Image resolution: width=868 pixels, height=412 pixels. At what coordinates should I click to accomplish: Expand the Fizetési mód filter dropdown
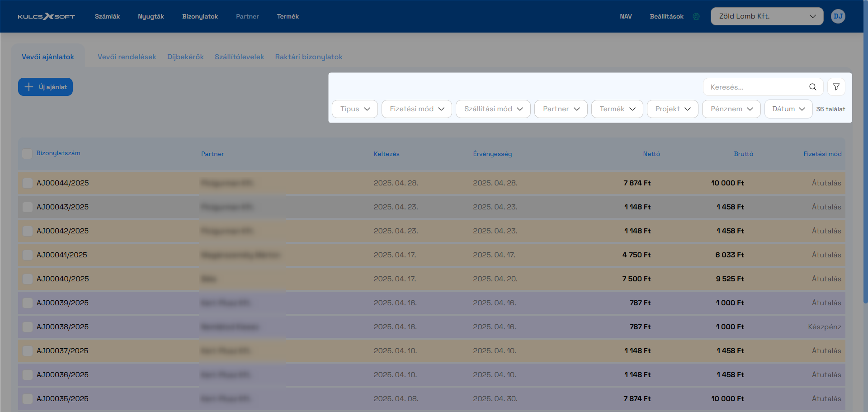417,109
